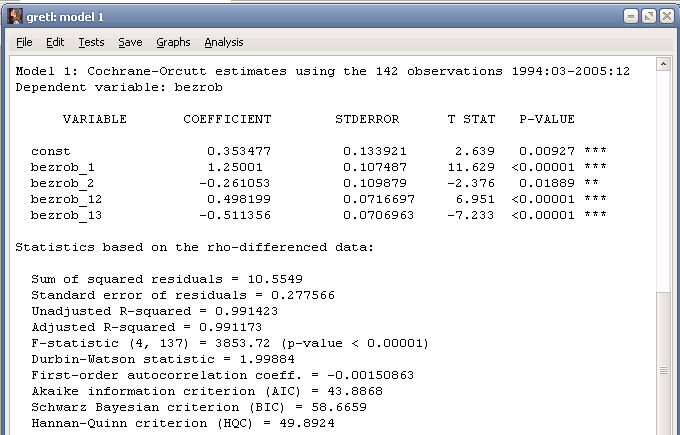Minimize the model 1 window
Image resolution: width=680 pixels, height=435 pixels.
point(631,16)
